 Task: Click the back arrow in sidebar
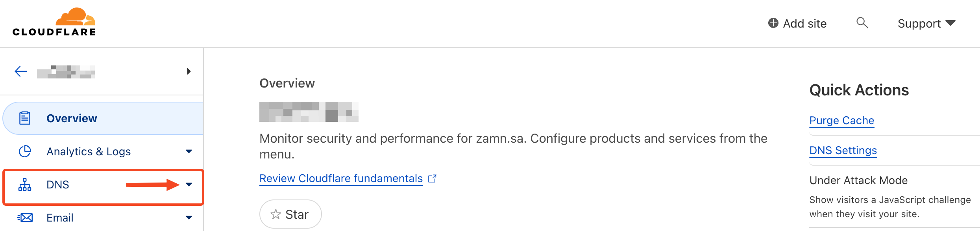point(21,71)
